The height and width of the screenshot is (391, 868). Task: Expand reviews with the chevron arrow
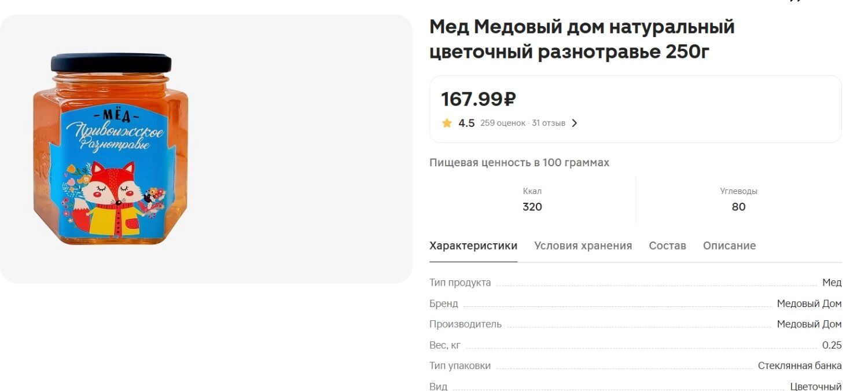coord(574,123)
